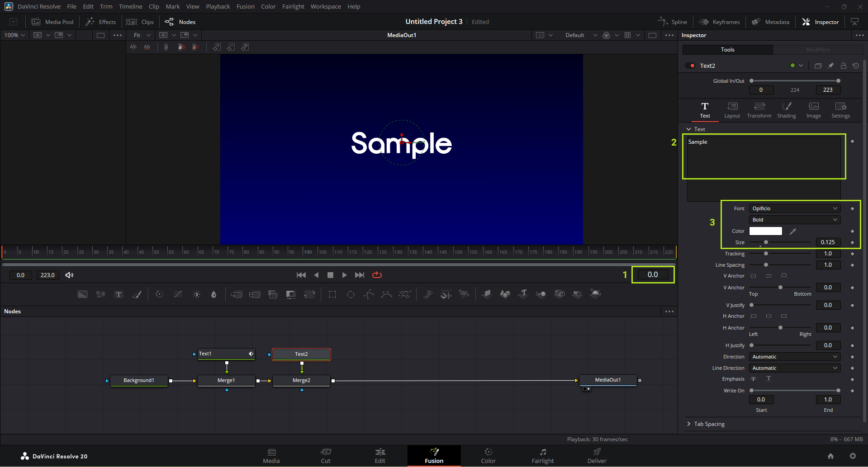Click the white text Color swatch
The image size is (868, 467).
point(765,231)
